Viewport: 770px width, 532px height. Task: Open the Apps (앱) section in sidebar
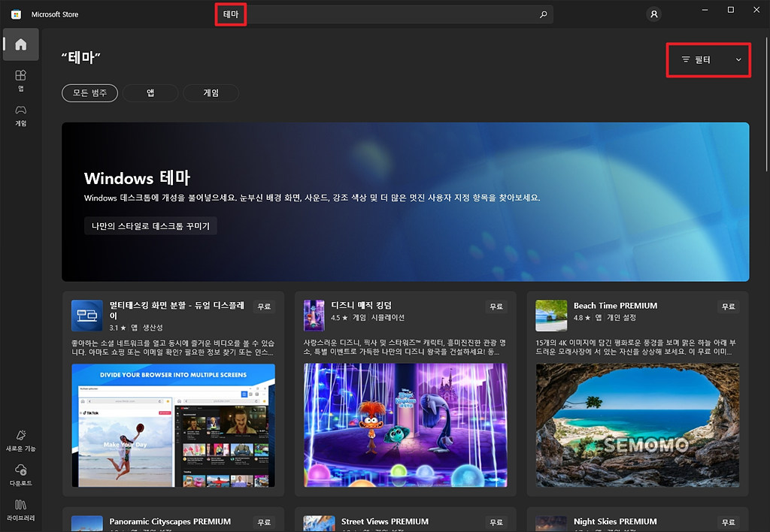20,80
